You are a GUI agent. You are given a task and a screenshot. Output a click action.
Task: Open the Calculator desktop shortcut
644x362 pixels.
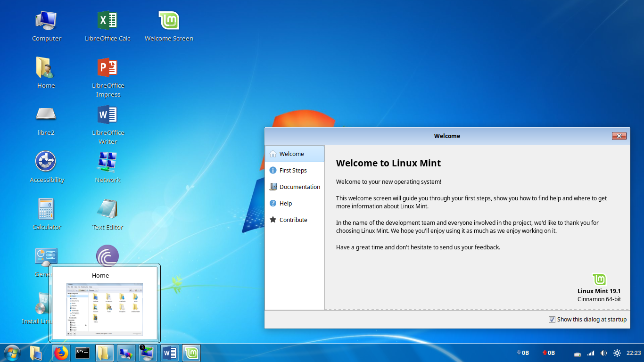pyautogui.click(x=46, y=209)
